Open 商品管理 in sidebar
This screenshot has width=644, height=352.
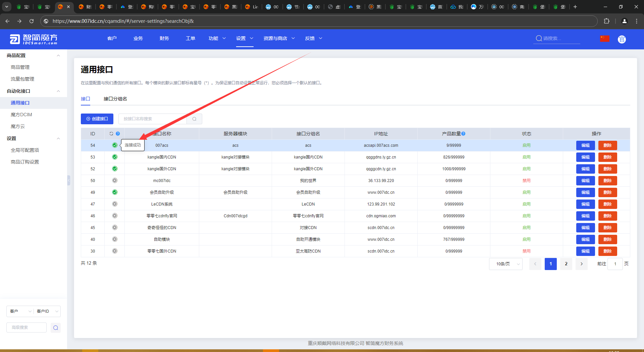click(20, 67)
